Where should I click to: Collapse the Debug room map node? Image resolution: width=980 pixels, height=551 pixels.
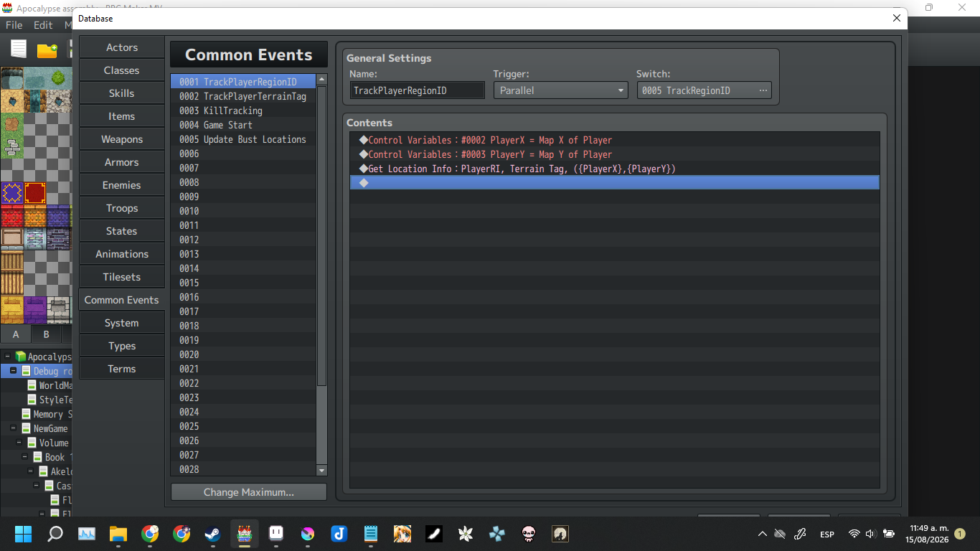[x=14, y=371]
